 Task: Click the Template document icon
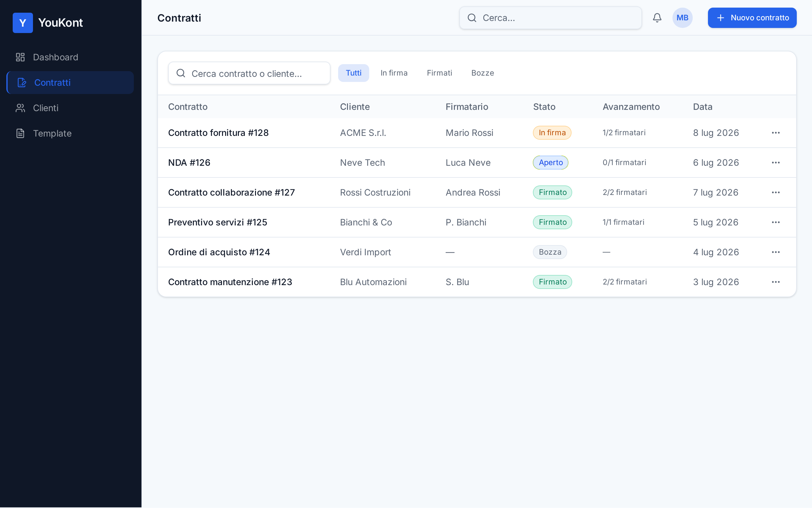click(21, 133)
